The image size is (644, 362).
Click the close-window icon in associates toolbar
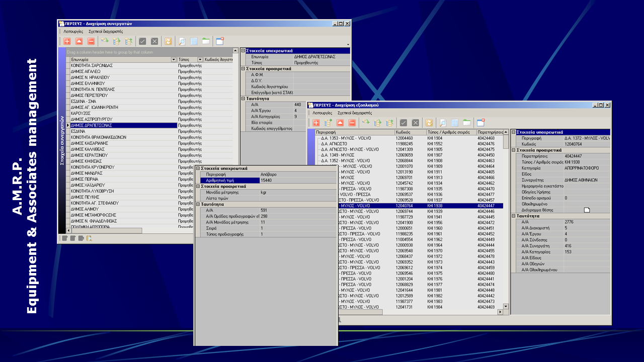pyautogui.click(x=219, y=42)
